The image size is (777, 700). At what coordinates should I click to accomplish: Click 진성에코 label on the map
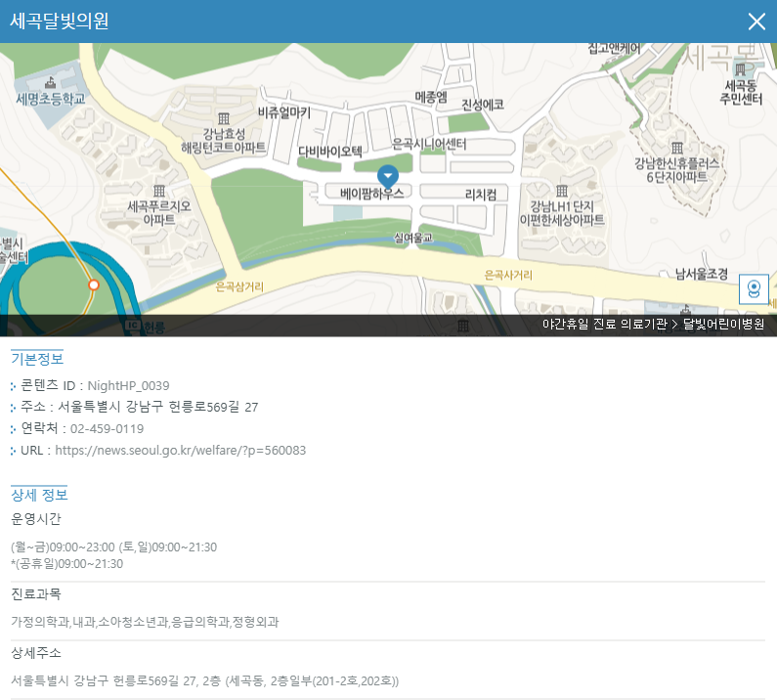point(482,105)
